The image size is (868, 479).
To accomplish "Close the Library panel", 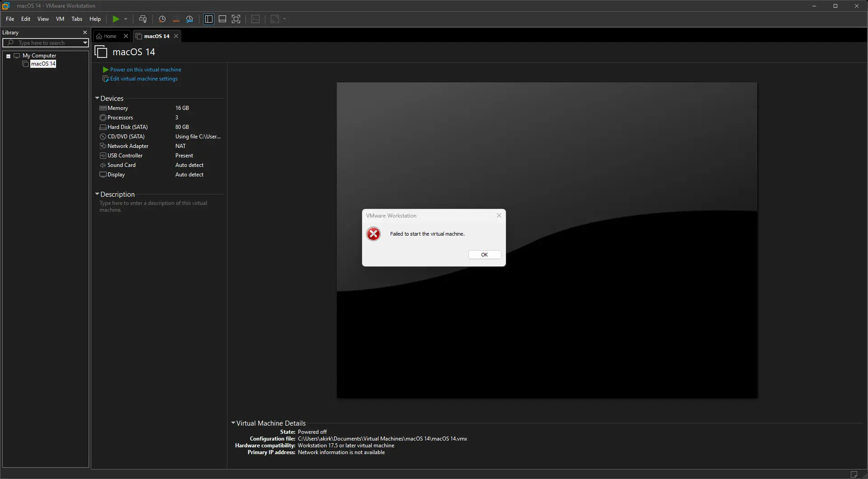I will pyautogui.click(x=85, y=33).
